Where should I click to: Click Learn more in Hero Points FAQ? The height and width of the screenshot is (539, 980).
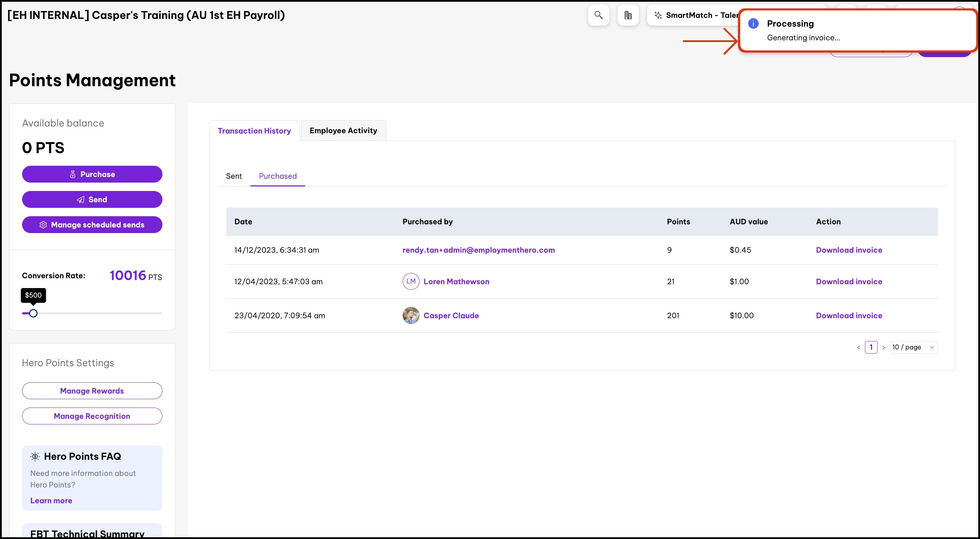pyautogui.click(x=51, y=500)
